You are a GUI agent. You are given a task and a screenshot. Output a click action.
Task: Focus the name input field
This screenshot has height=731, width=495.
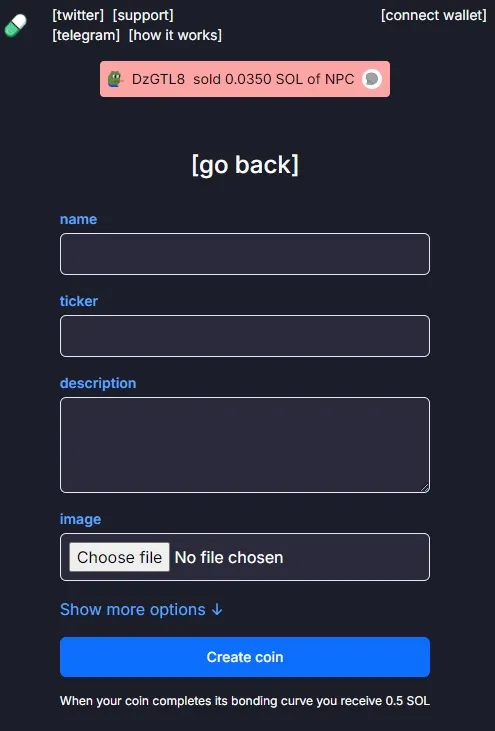(x=245, y=254)
